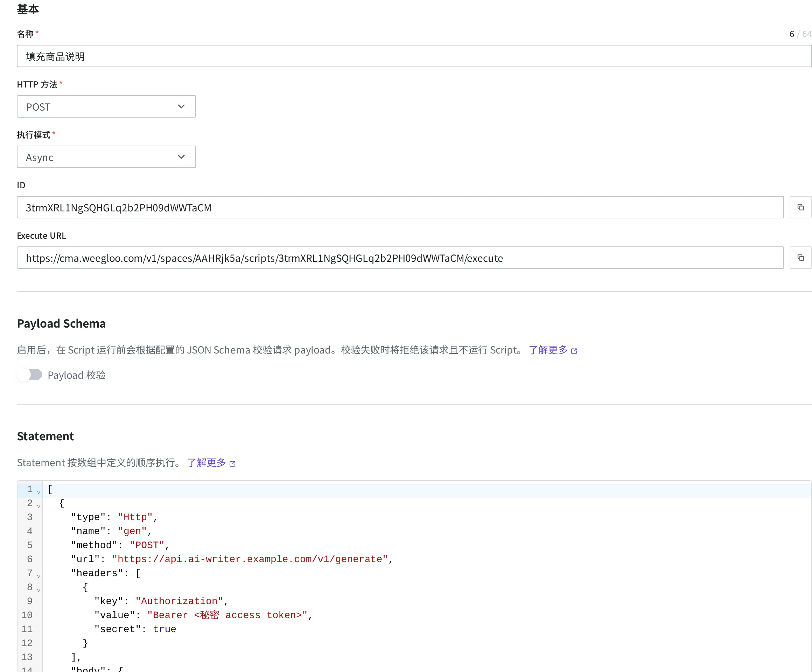The width and height of the screenshot is (812, 672).
Task: Click the character counter 6 / 64
Action: pos(800,34)
